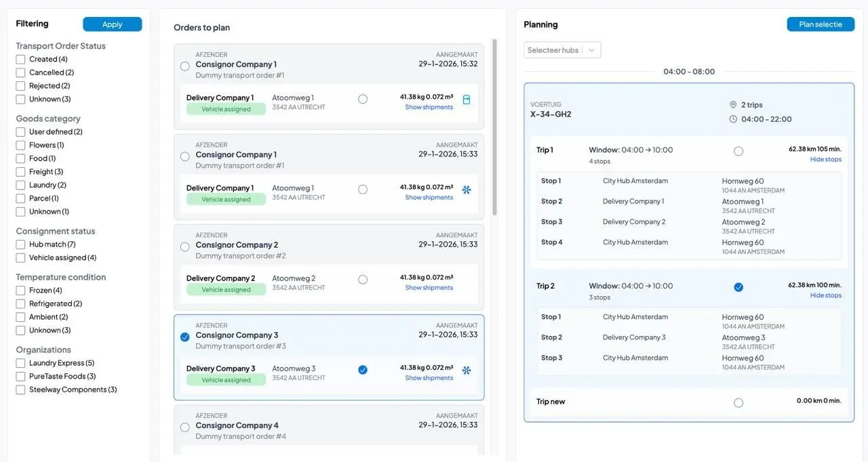Hide stops for Trip 1
Screen dimensions: 868x462
826,160
